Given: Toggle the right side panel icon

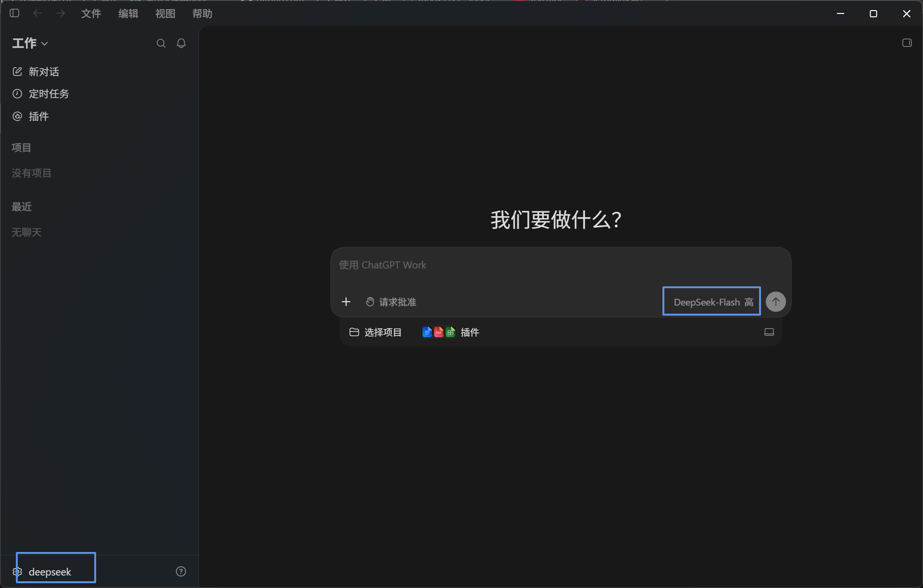Looking at the screenshot, I should (907, 43).
